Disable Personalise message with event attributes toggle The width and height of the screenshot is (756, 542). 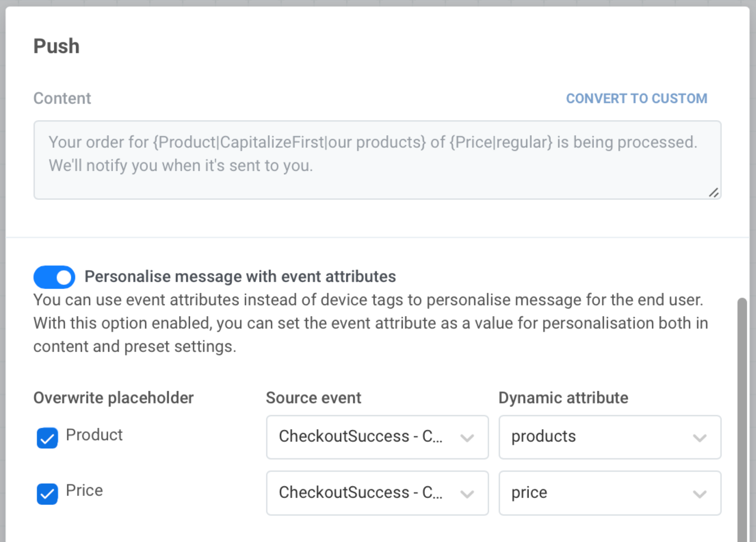(54, 277)
